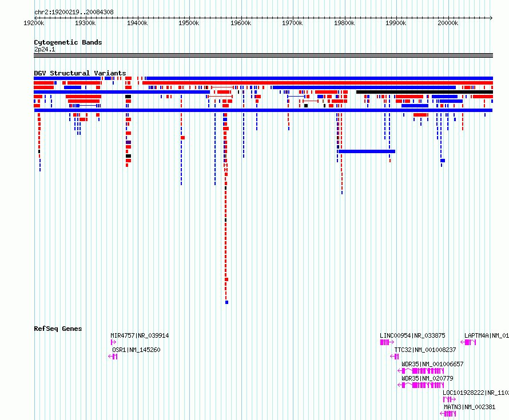Click the 19600k ruler tick label
Screen dimensions: 509x420
click(x=241, y=23)
